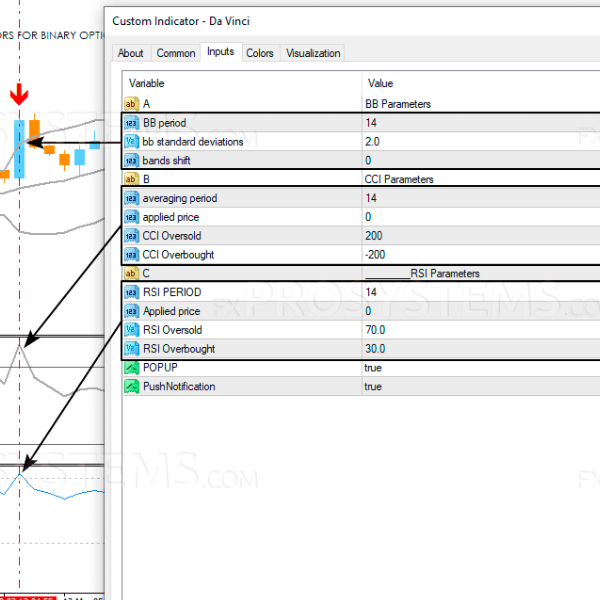Screen dimensions: 600x600
Task: Select the 'bands shift' variable name
Action: tap(166, 160)
